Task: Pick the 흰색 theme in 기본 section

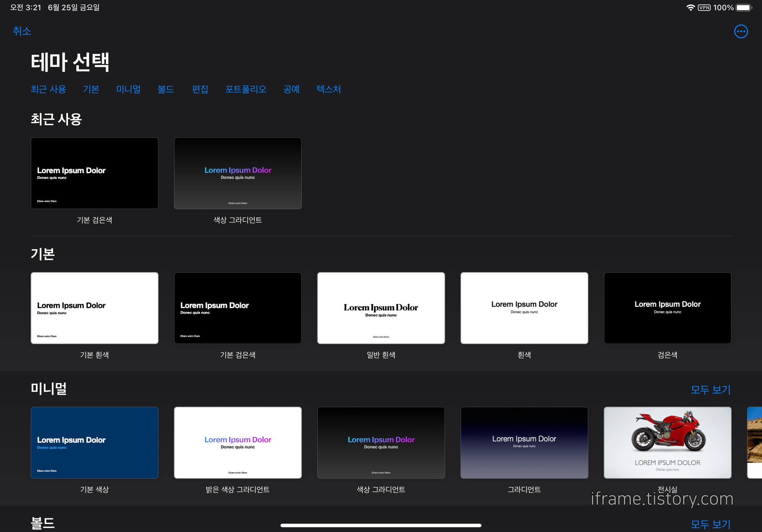Action: (x=524, y=308)
